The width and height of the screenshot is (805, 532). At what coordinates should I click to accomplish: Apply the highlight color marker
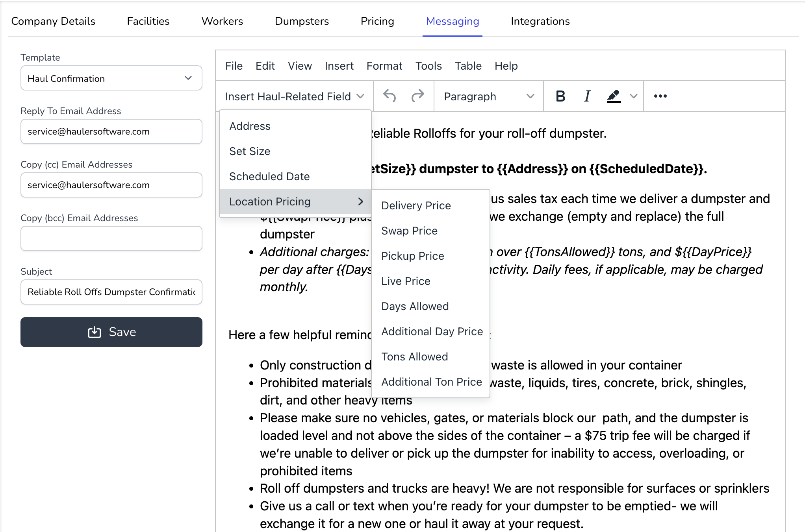click(x=614, y=96)
